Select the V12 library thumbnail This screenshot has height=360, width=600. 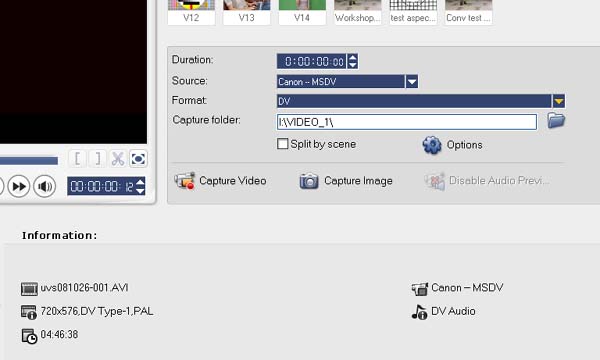[x=191, y=12]
